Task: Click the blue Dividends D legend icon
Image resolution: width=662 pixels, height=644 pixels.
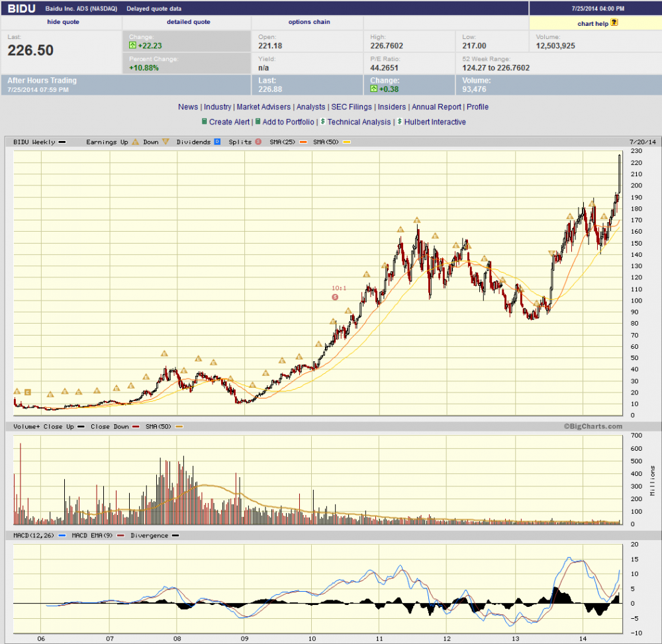Action: click(x=216, y=142)
